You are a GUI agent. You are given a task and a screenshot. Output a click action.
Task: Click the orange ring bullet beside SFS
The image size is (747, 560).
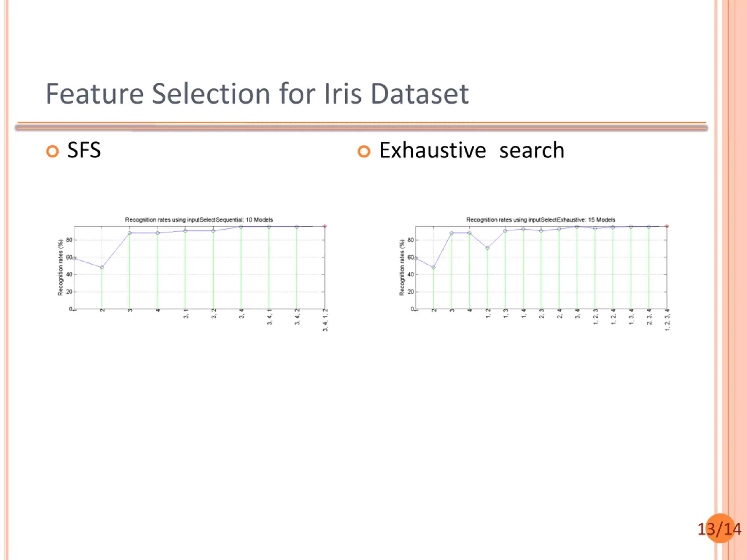click(x=52, y=151)
